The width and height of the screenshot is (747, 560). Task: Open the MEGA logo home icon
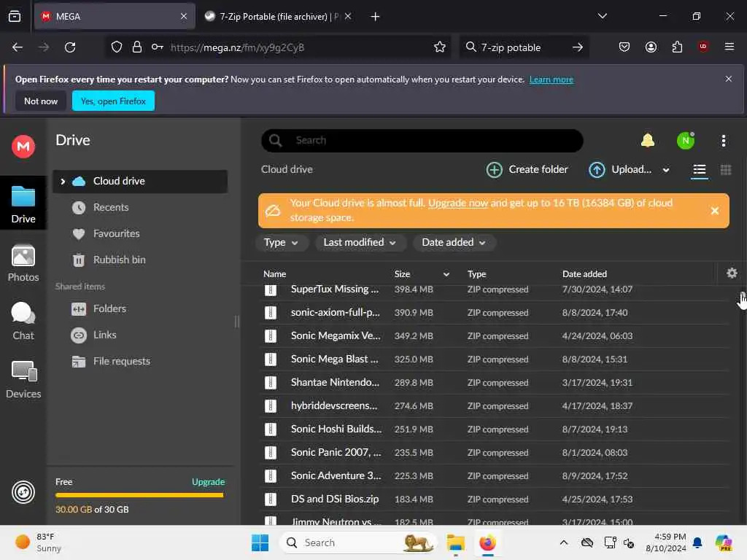(x=23, y=146)
